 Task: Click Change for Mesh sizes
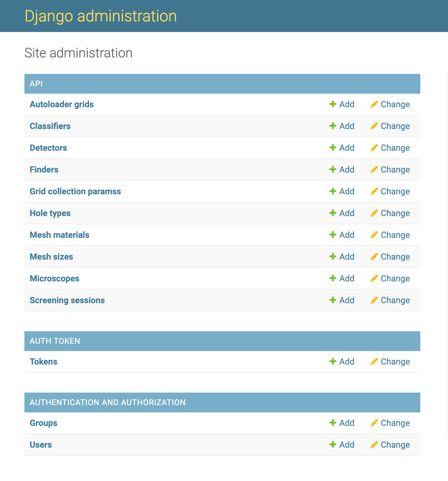(x=390, y=257)
